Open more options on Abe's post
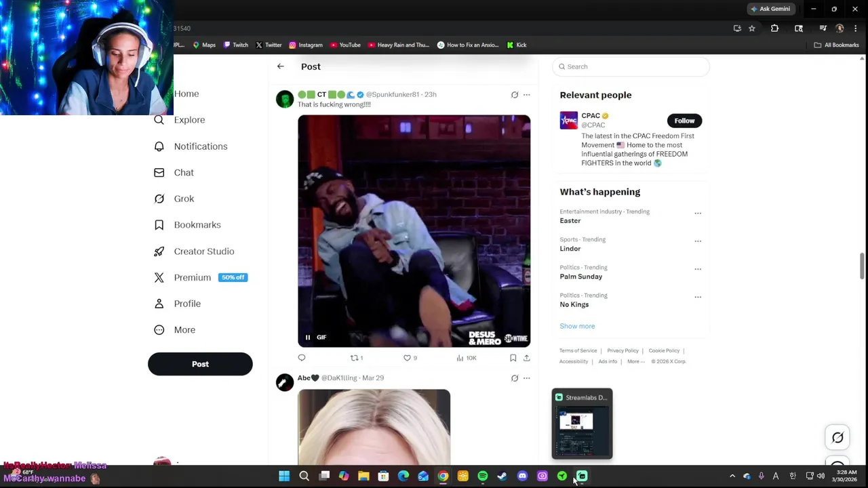Screen dimensions: 868x488 click(x=527, y=378)
